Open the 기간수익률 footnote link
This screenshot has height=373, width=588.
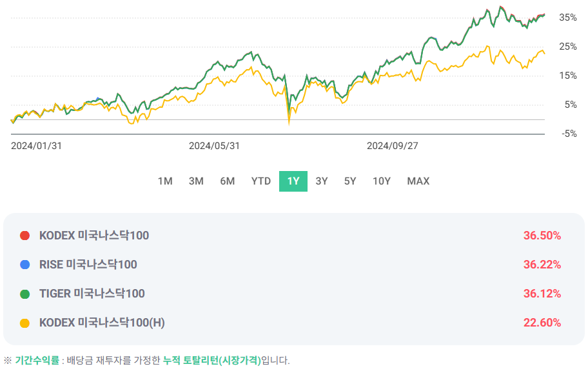pos(37,361)
